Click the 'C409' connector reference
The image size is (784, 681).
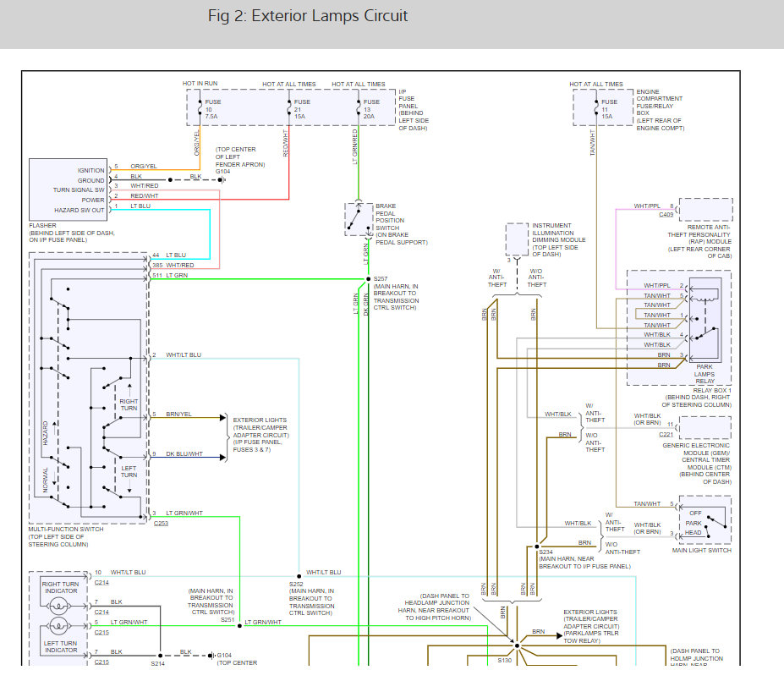click(666, 215)
